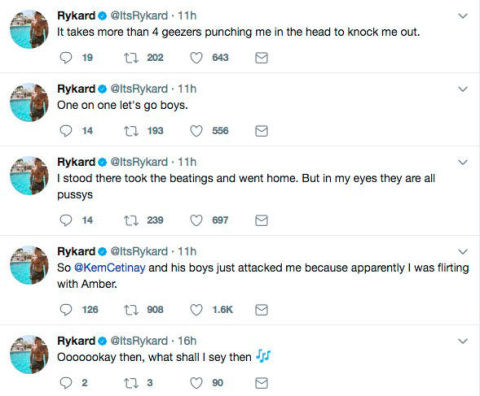Open Rykard's avatar on the first tweet
This screenshot has height=396, width=480.
click(x=29, y=29)
